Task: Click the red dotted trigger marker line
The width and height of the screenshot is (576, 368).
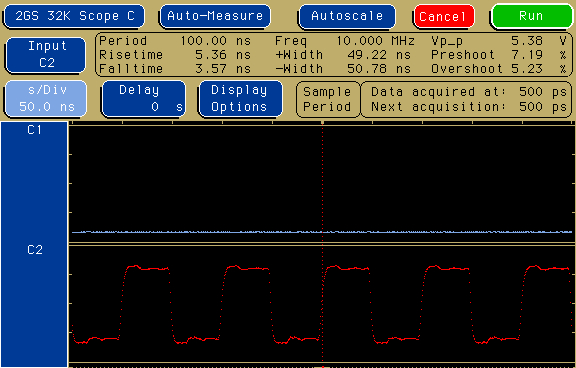Action: pos(323,242)
